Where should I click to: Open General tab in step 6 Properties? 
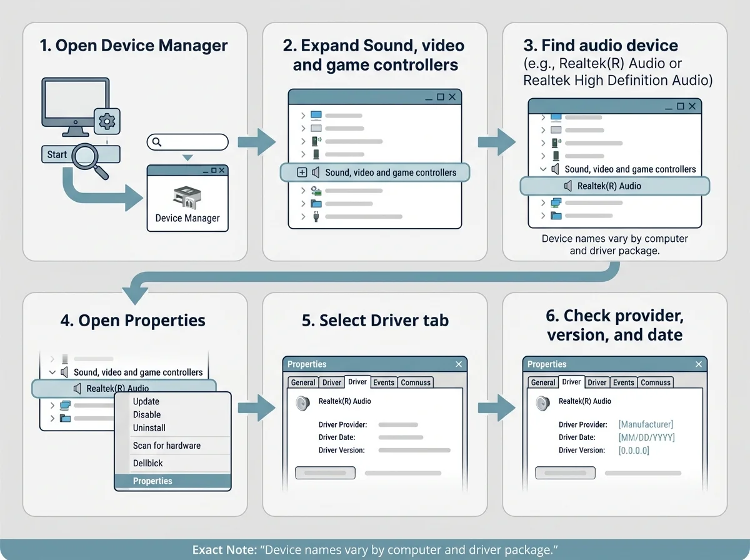pos(543,382)
